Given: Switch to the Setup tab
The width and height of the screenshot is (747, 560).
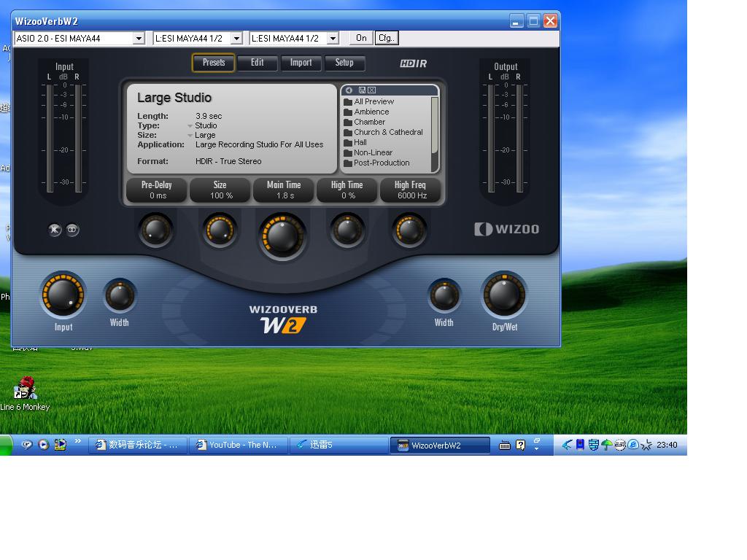Looking at the screenshot, I should point(344,63).
